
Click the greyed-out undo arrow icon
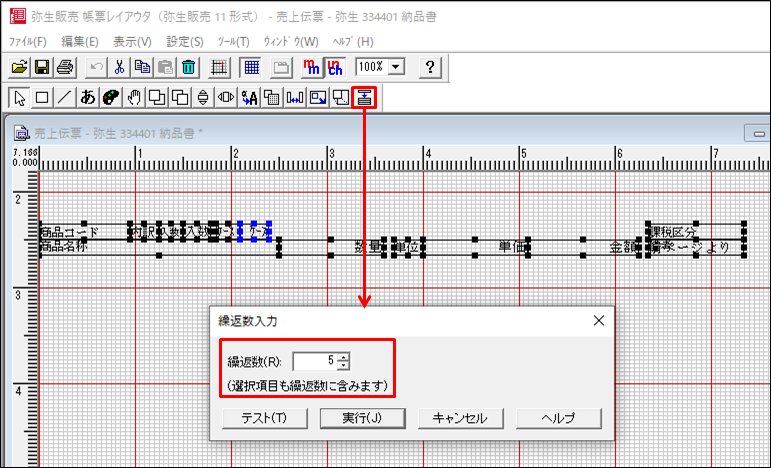(96, 67)
